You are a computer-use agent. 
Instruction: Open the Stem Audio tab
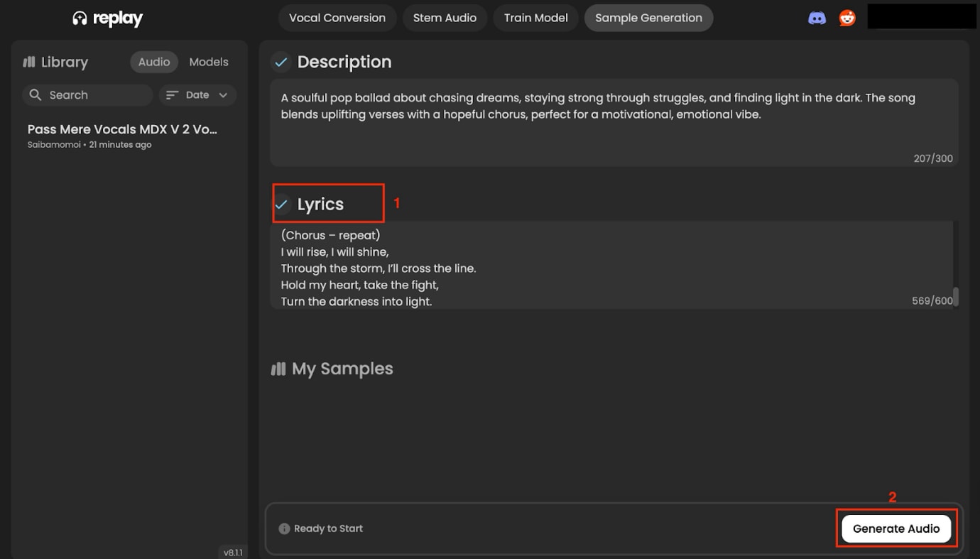[445, 18]
